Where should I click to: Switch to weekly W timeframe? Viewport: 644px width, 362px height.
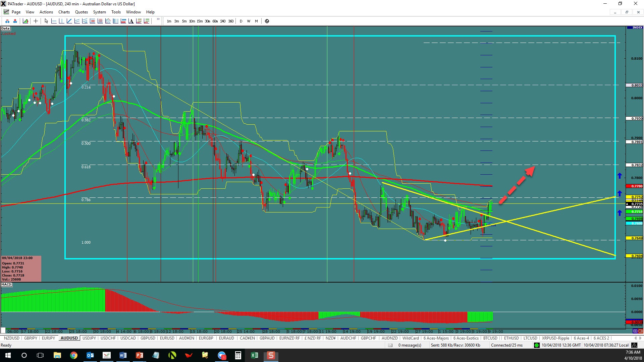point(249,21)
